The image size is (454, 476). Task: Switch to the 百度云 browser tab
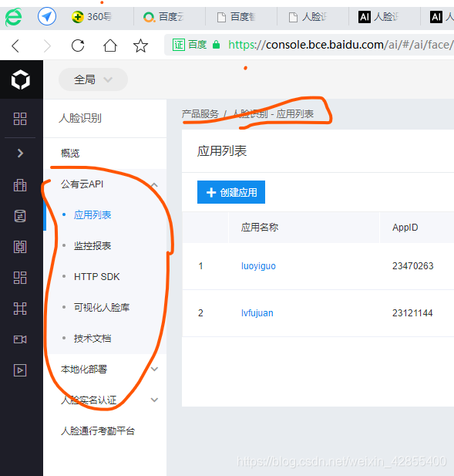(170, 17)
